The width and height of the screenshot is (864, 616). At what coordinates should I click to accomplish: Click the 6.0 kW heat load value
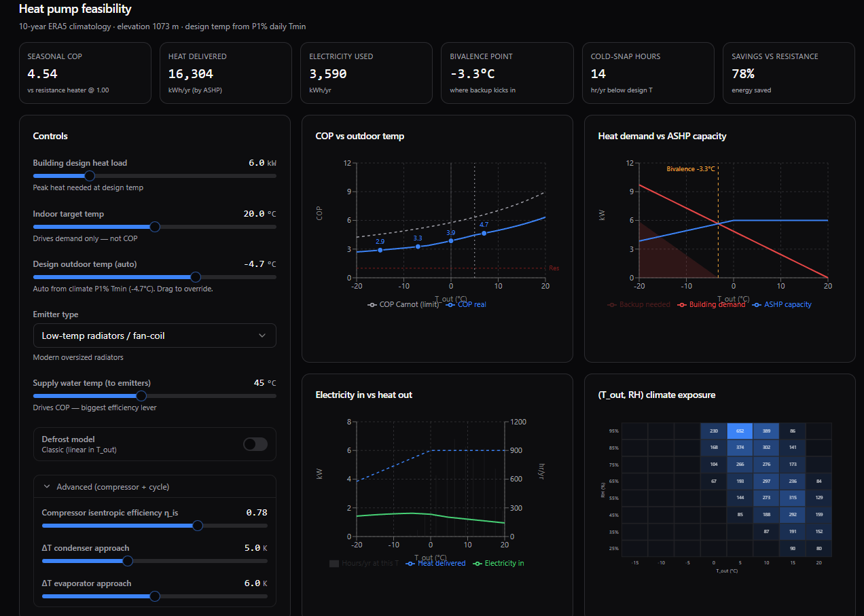(x=262, y=163)
